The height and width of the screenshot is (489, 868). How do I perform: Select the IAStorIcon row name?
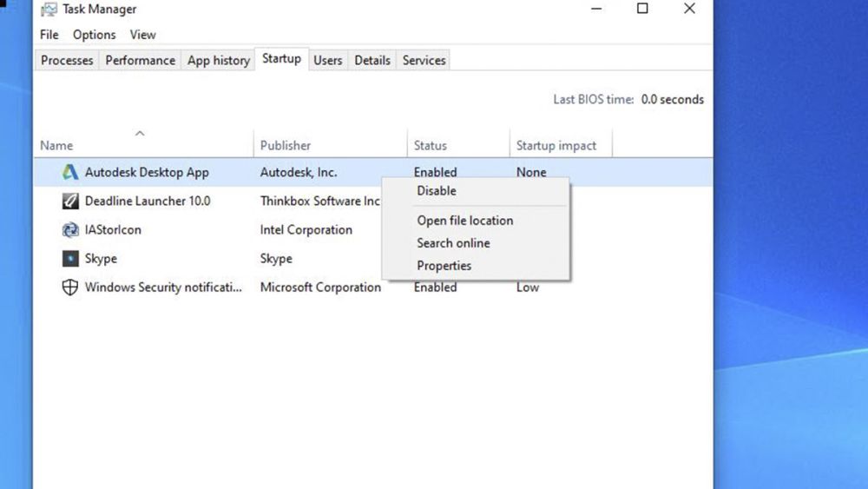113,230
